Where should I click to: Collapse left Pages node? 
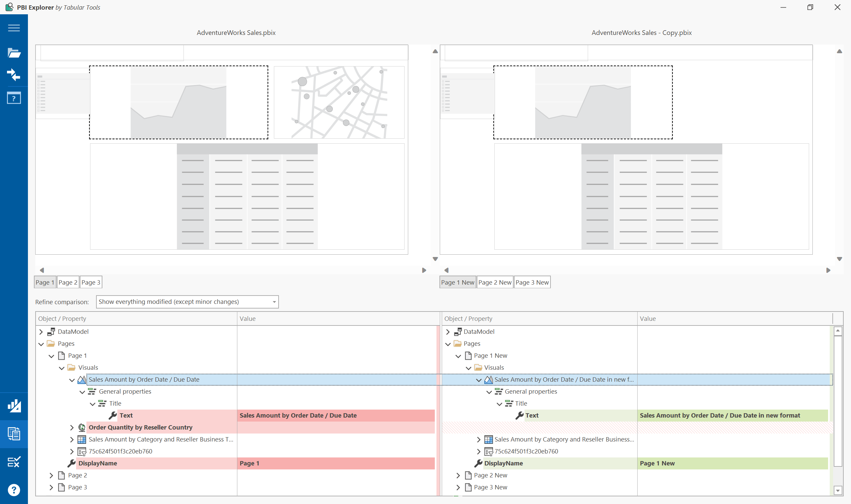(x=41, y=344)
